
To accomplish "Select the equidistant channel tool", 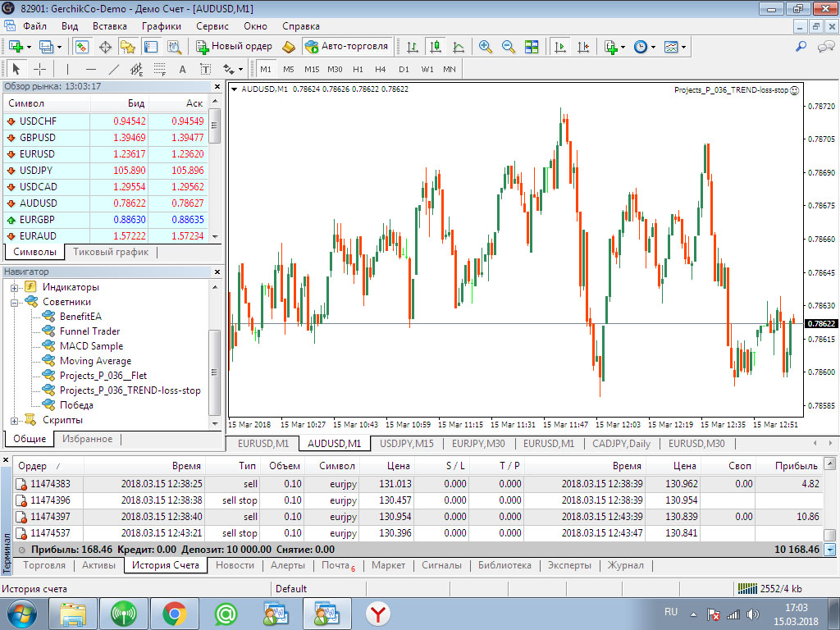I will click(137, 69).
